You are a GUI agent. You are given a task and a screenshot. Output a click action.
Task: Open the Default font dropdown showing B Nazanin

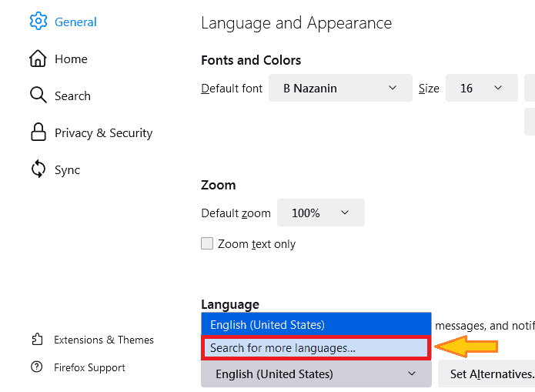coord(340,89)
